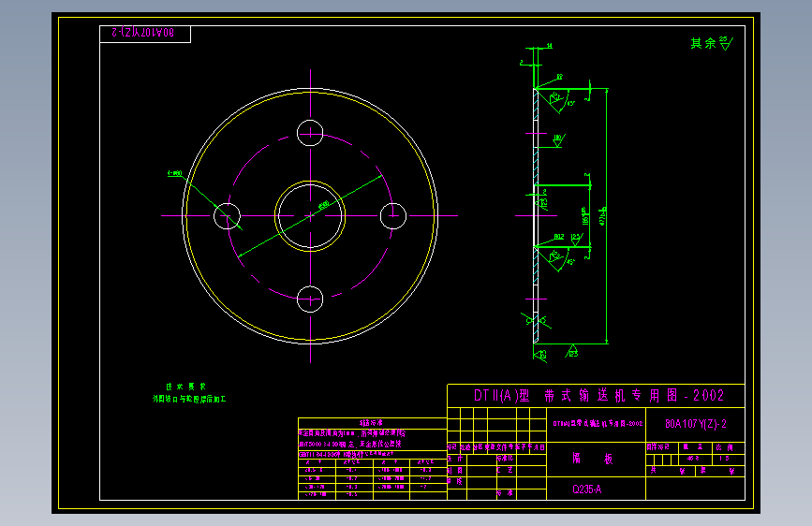
Task: Select the green note line under technical requirements
Action: [x=189, y=399]
